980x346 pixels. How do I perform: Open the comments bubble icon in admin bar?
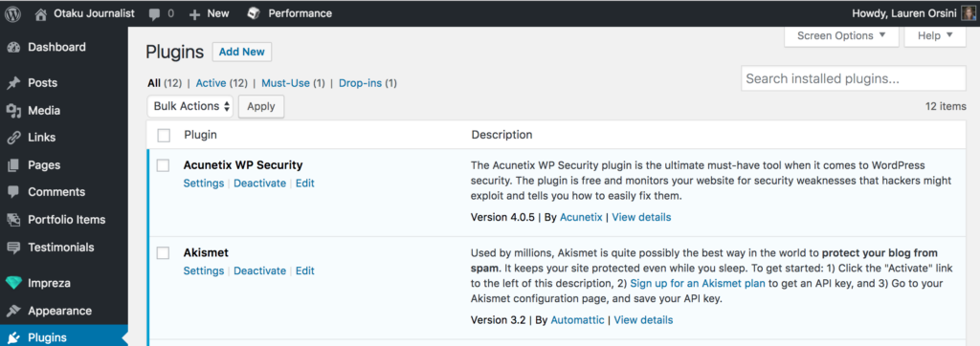click(x=155, y=13)
